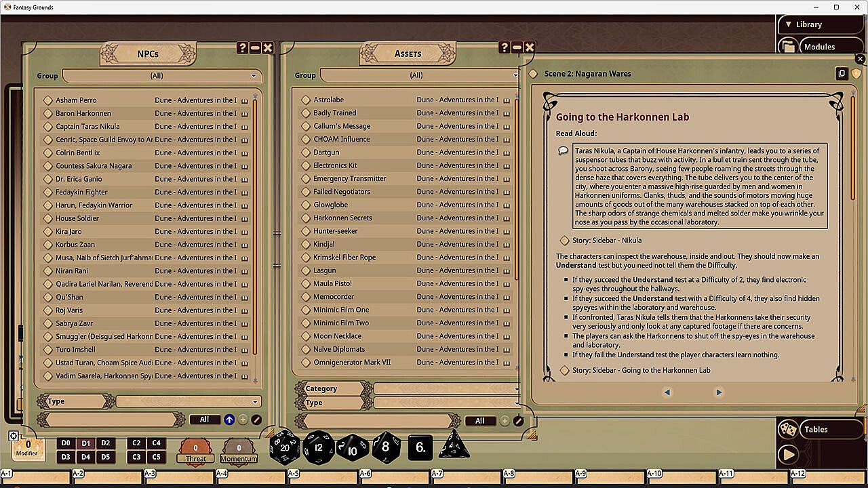Roll the d10 die
This screenshot has width=868, height=488.
(x=353, y=448)
